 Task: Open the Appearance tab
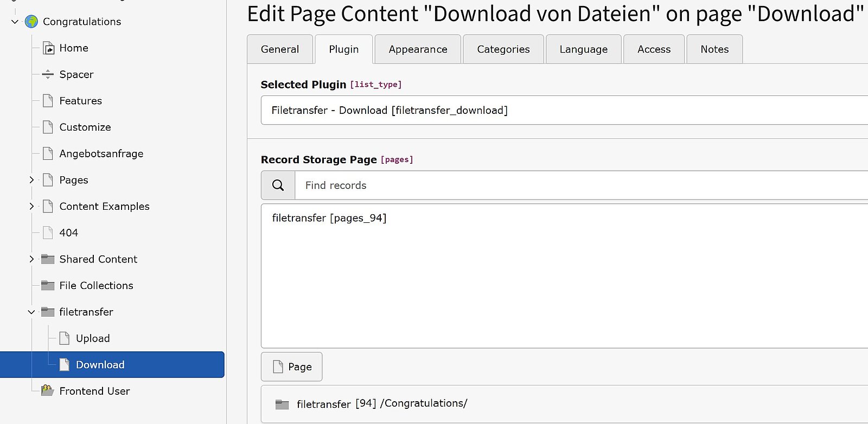click(x=418, y=49)
